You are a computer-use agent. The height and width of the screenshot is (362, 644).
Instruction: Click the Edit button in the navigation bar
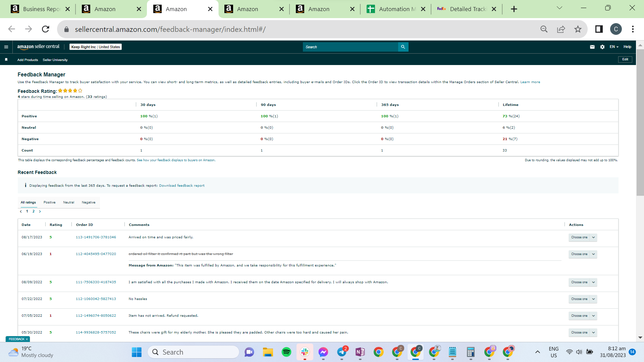625,59
